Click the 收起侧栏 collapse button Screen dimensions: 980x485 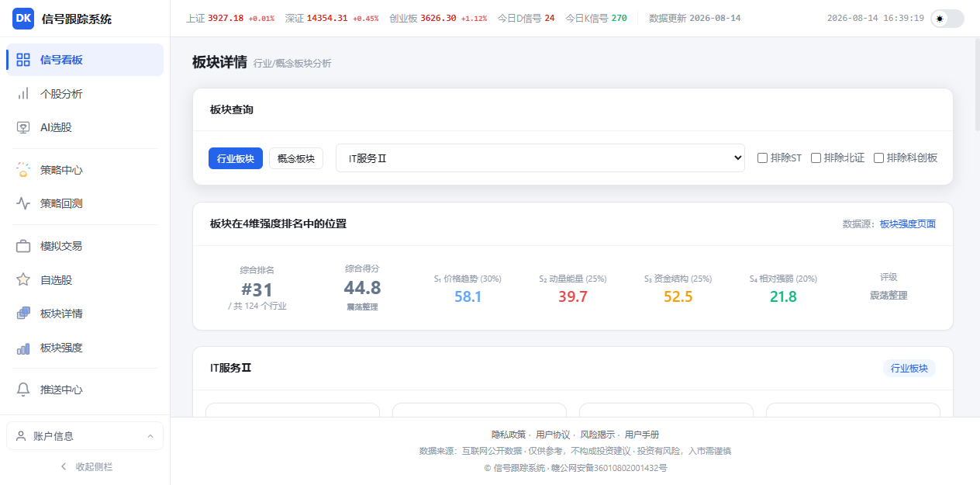pos(85,466)
